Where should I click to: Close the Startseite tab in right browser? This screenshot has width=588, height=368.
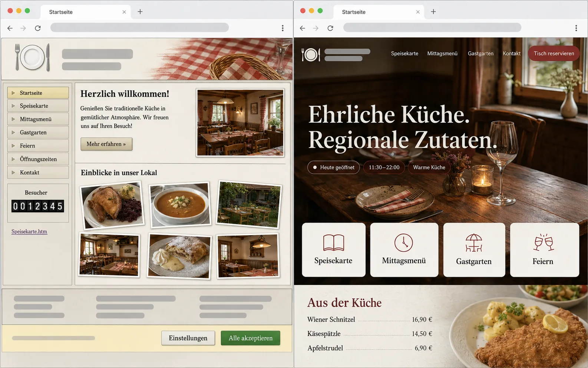point(418,12)
